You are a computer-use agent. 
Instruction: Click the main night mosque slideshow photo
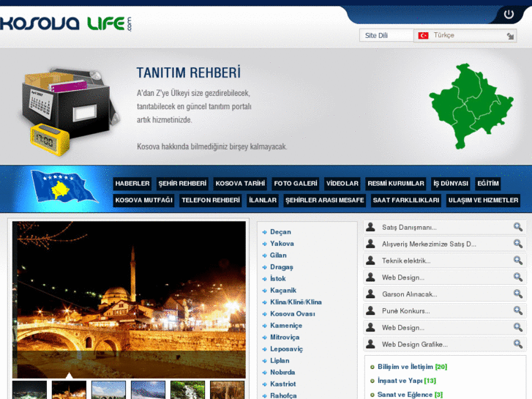click(x=129, y=300)
